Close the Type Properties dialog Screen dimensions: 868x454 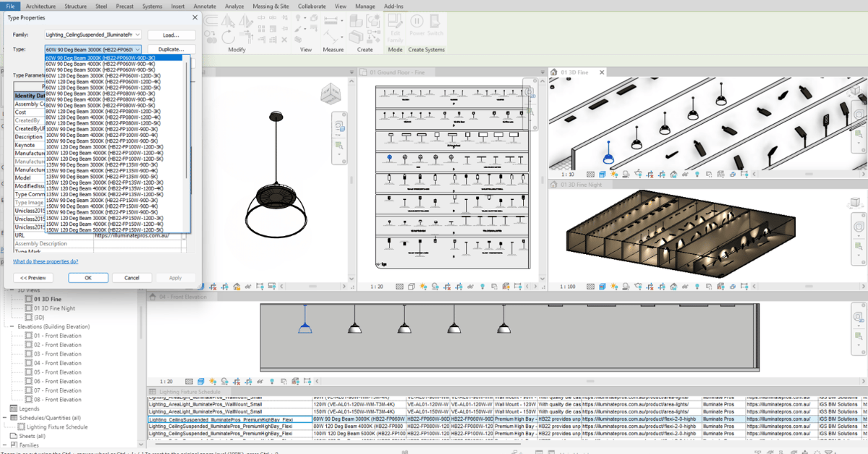[195, 17]
